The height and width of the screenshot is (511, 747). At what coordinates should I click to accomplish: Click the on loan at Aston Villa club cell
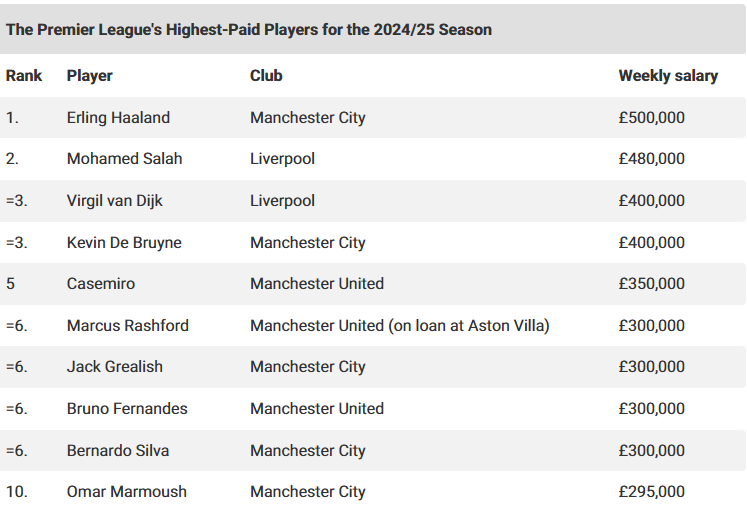coord(400,325)
